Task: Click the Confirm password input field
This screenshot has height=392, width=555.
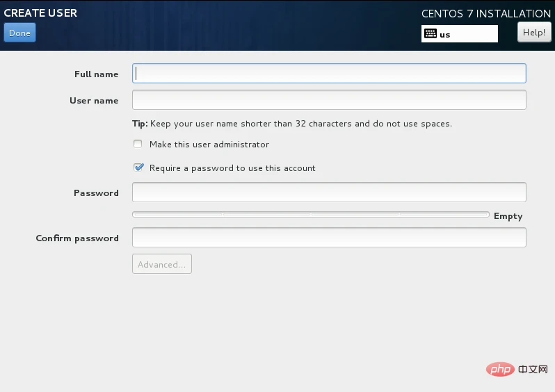Action: (329, 238)
